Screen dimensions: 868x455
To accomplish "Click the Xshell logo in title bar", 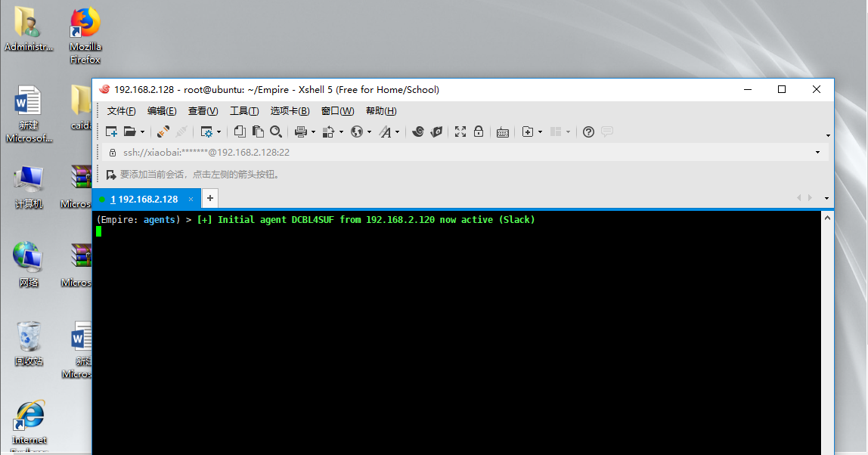I will click(104, 89).
